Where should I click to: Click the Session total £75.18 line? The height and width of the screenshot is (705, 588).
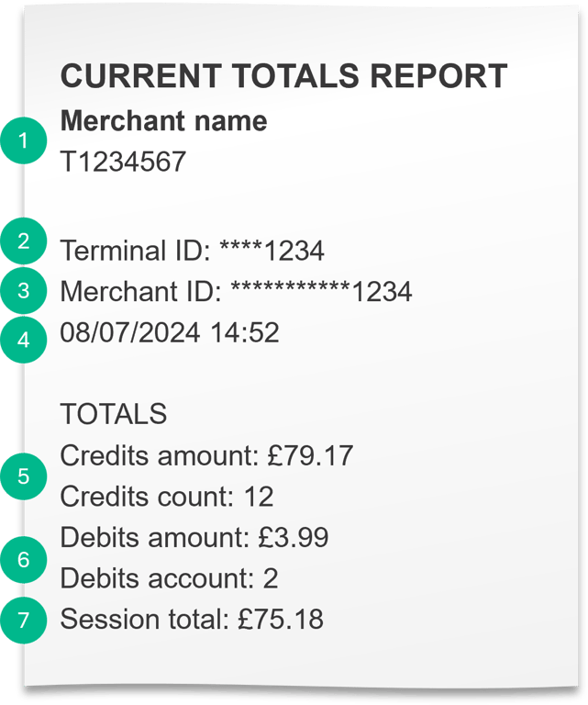tap(192, 619)
